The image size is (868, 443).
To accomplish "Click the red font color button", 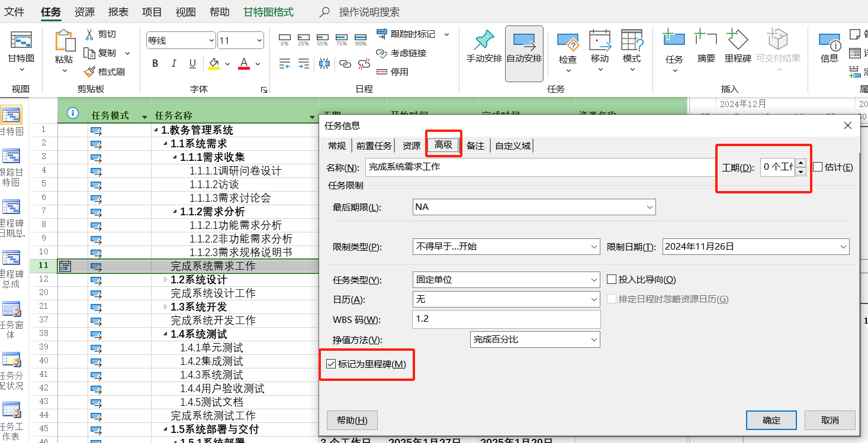I will pyautogui.click(x=244, y=63).
